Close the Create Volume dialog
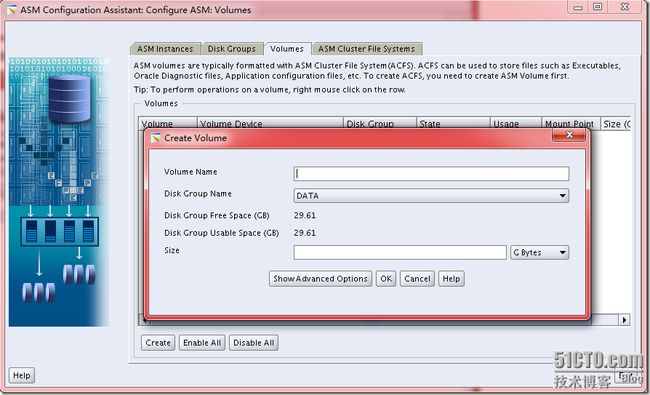The width and height of the screenshot is (650, 395). (569, 135)
